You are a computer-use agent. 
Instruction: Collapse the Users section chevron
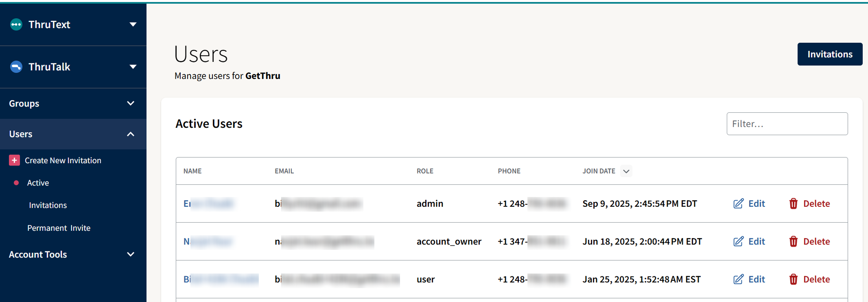131,134
